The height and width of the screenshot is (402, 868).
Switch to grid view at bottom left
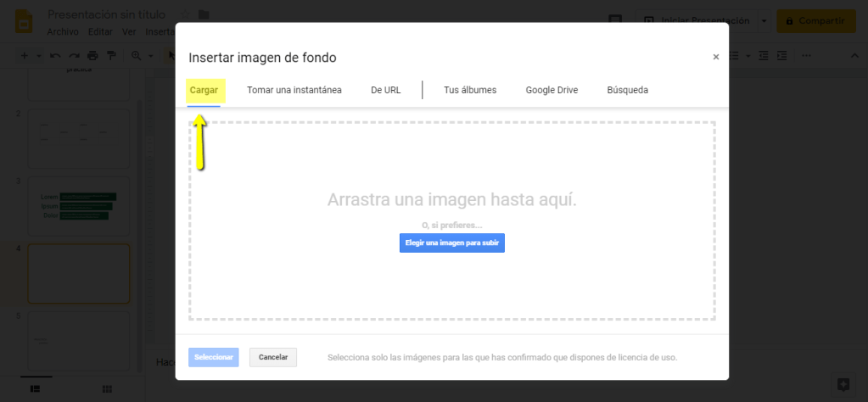107,388
